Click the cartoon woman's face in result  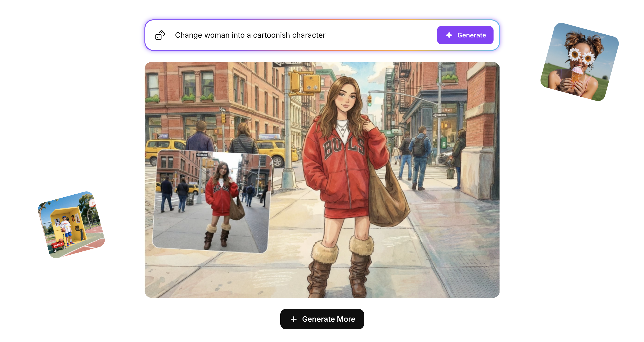347,99
